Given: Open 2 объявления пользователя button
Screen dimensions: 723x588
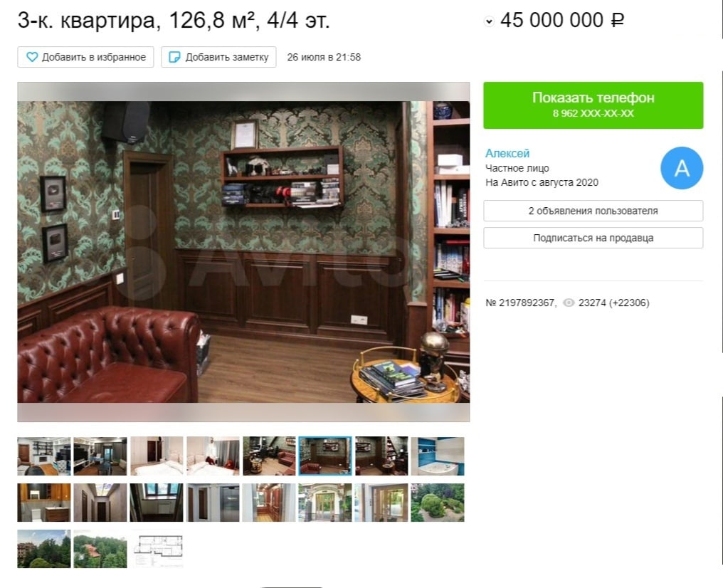Looking at the screenshot, I should [x=593, y=211].
